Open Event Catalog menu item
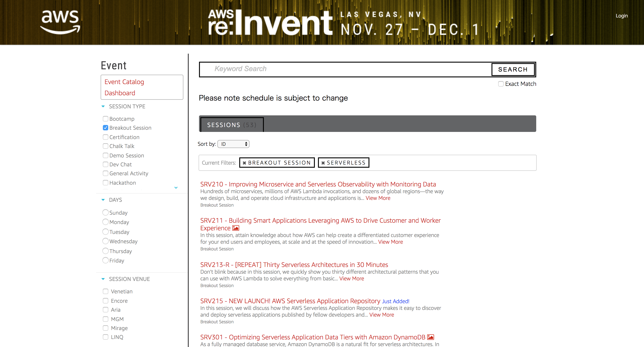The width and height of the screenshot is (644, 347). 124,82
